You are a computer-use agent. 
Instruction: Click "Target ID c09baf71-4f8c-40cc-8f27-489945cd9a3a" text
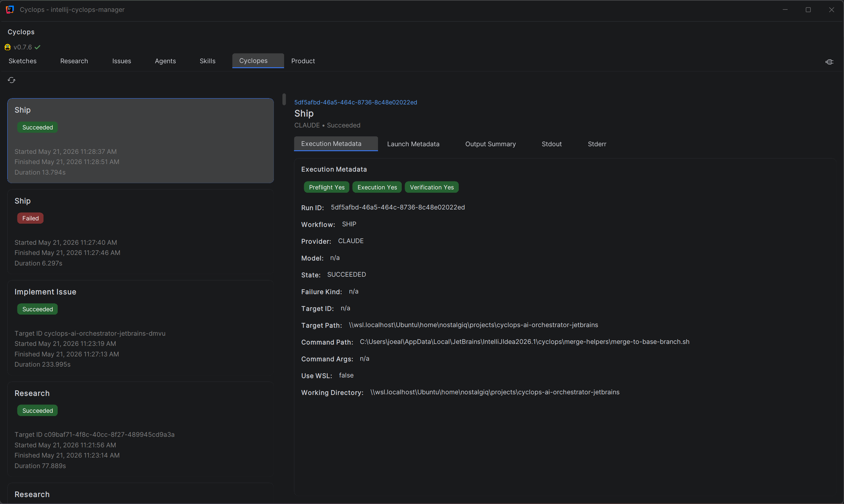point(95,435)
